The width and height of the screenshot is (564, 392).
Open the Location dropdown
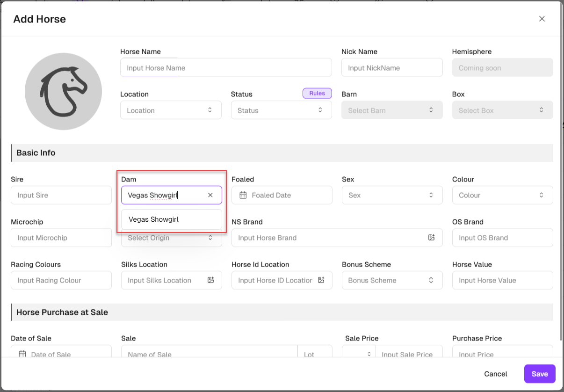tap(171, 110)
